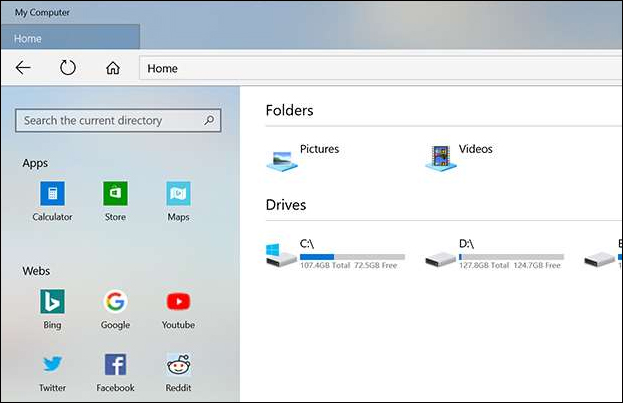Click the Bing label text
This screenshot has height=403, width=623.
coord(52,325)
